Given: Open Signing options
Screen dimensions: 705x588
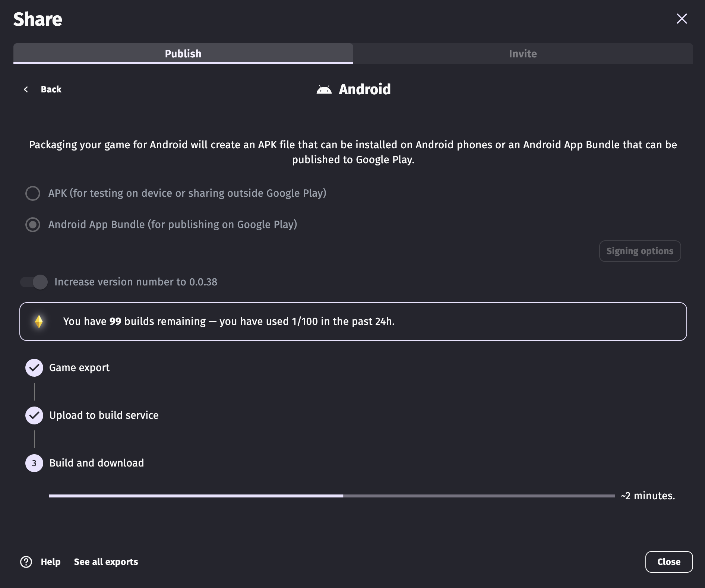Looking at the screenshot, I should (640, 251).
